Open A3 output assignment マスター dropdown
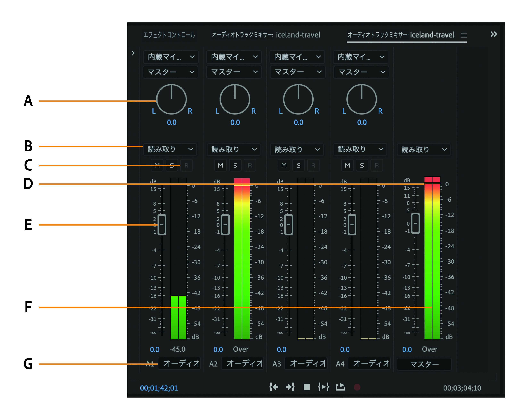 (x=298, y=72)
